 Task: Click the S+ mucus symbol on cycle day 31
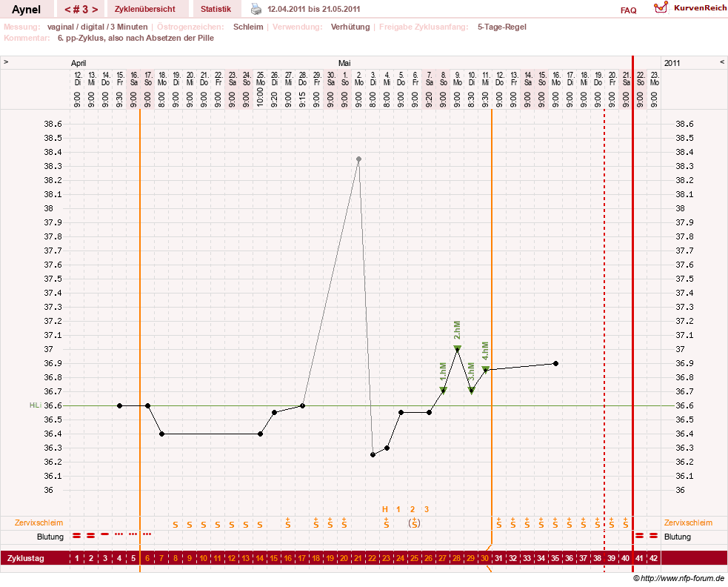tap(498, 523)
